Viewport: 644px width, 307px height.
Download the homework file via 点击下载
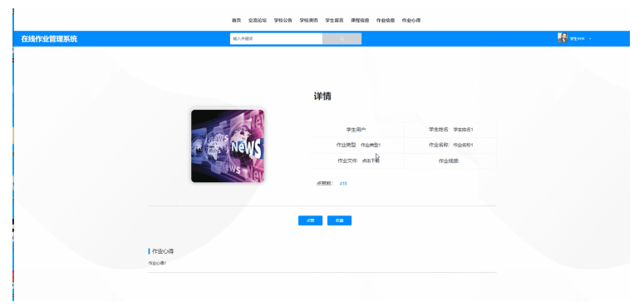[371, 161]
